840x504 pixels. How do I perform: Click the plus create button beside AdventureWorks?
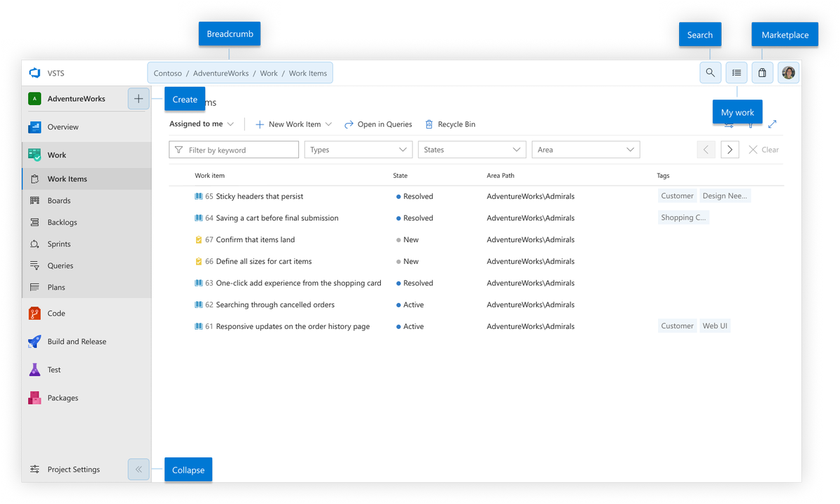[139, 99]
